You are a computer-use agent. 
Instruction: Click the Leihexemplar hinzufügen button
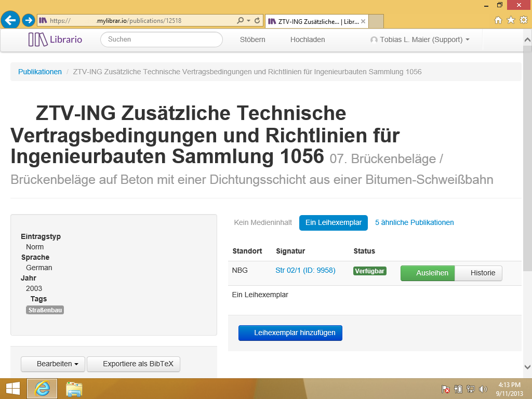290,333
